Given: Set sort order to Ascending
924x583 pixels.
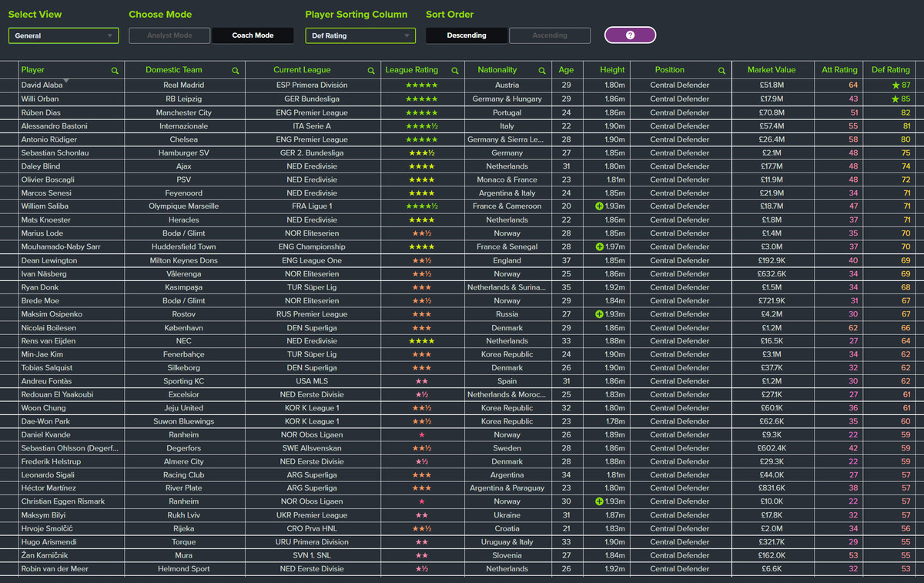Looking at the screenshot, I should [x=550, y=35].
